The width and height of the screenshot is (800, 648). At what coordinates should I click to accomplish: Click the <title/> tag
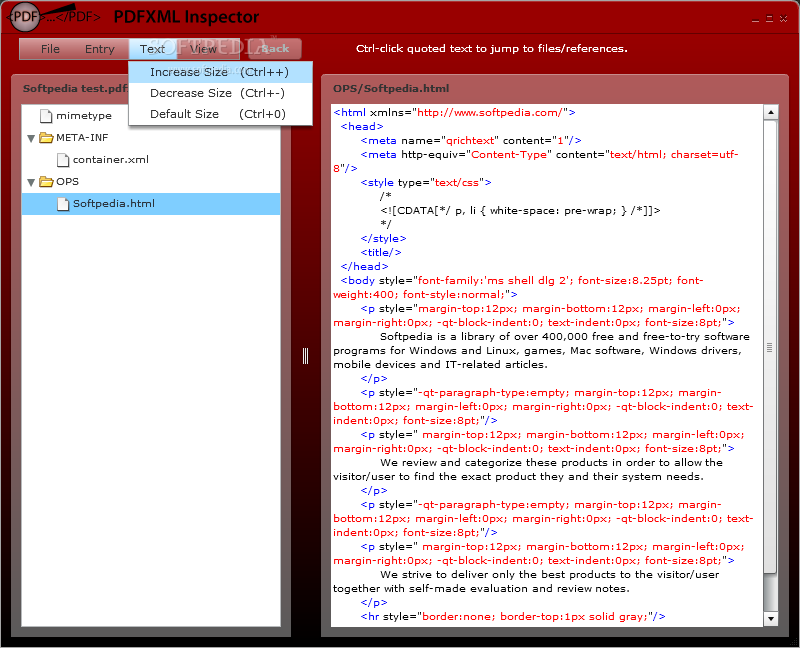pos(381,252)
